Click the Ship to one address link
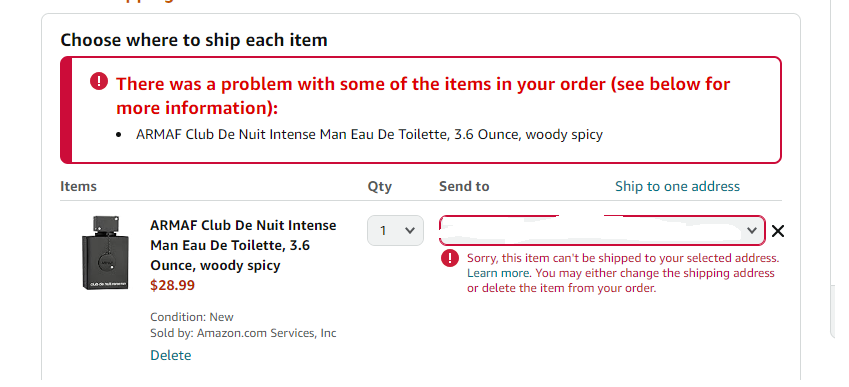This screenshot has height=387, width=849. 677,186
